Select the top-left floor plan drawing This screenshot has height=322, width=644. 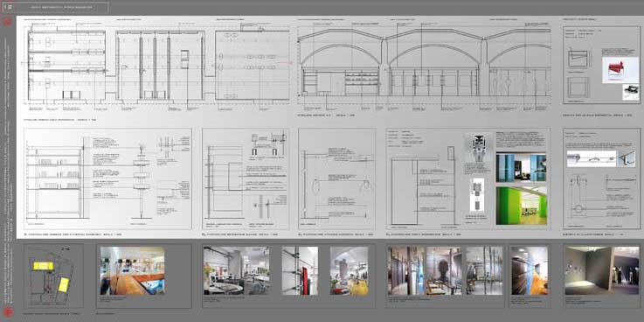(66, 65)
